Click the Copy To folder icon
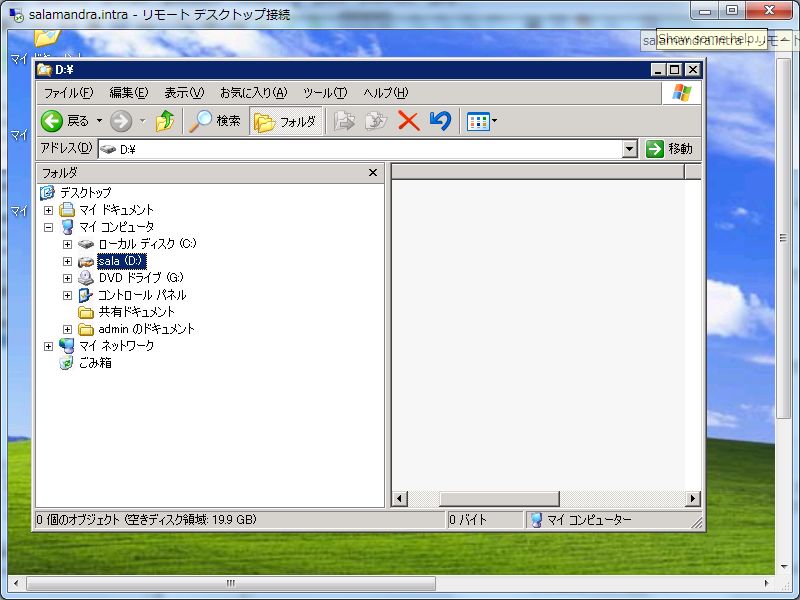The height and width of the screenshot is (600, 800). tap(376, 121)
